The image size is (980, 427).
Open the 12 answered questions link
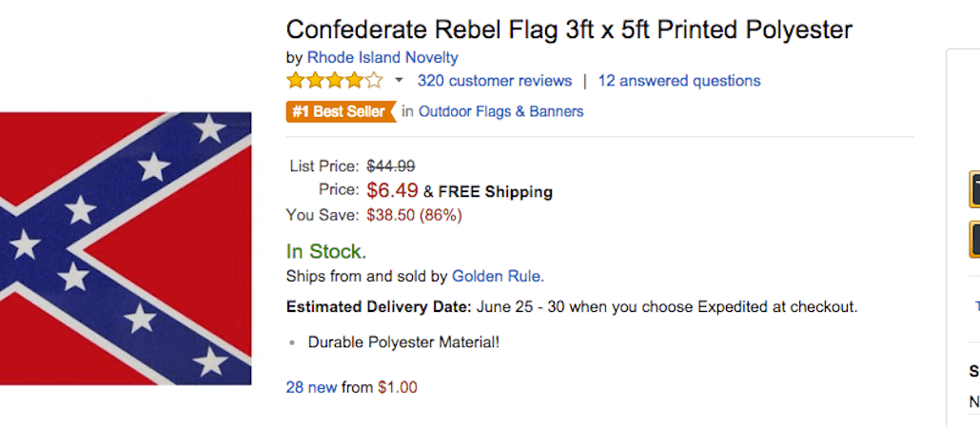pos(678,81)
